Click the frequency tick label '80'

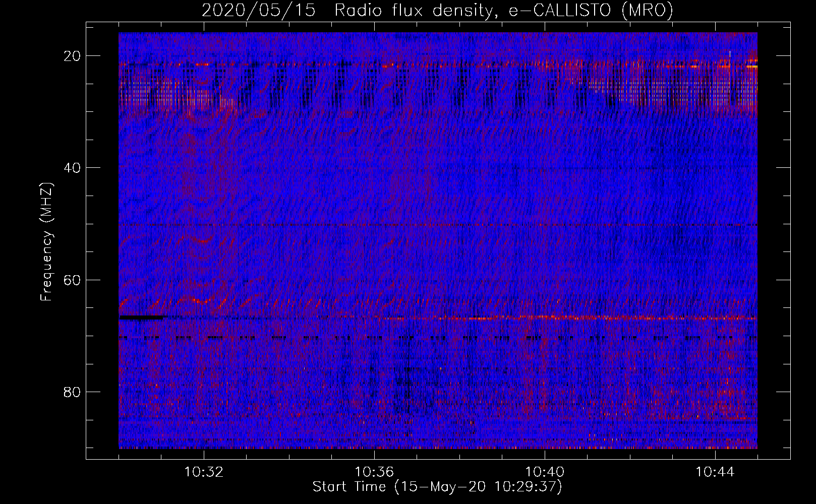[72, 392]
